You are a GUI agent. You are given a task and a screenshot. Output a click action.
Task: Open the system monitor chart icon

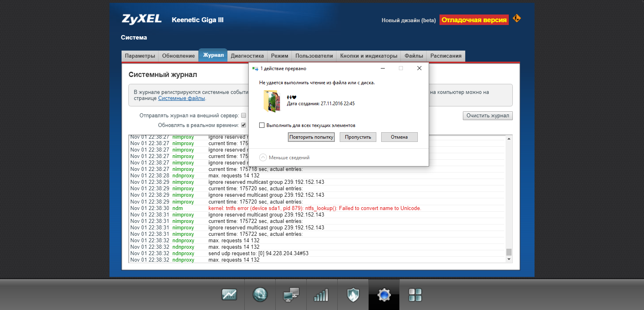point(229,295)
